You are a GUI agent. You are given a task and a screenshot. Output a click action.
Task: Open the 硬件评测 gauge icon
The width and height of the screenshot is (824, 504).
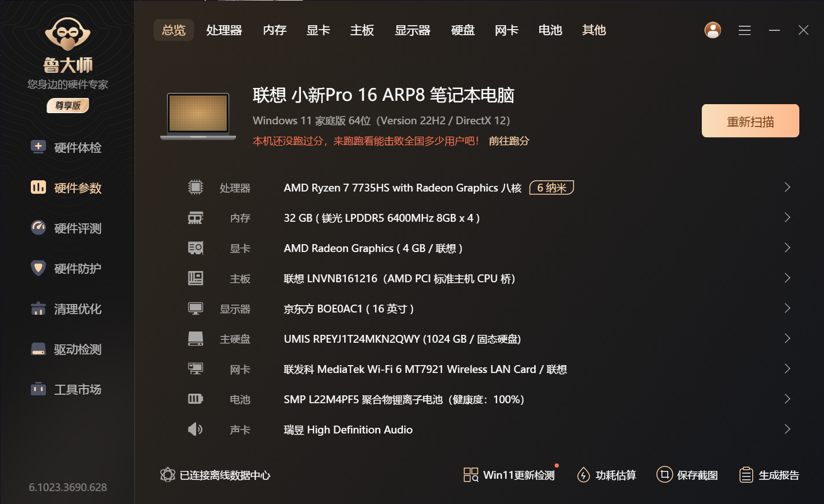[x=38, y=228]
